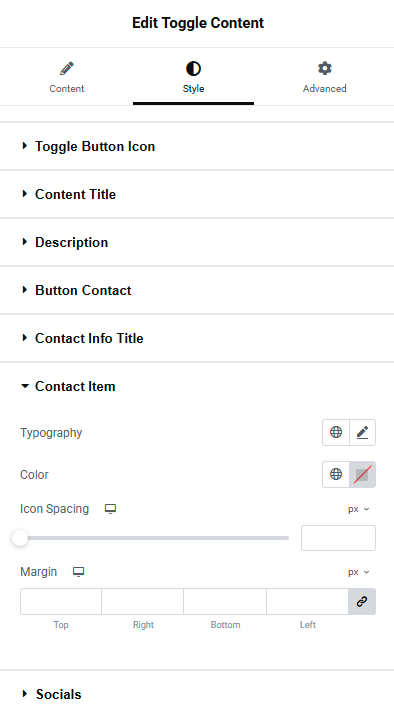
Task: Open Typography edit pencil icon
Action: (x=363, y=432)
